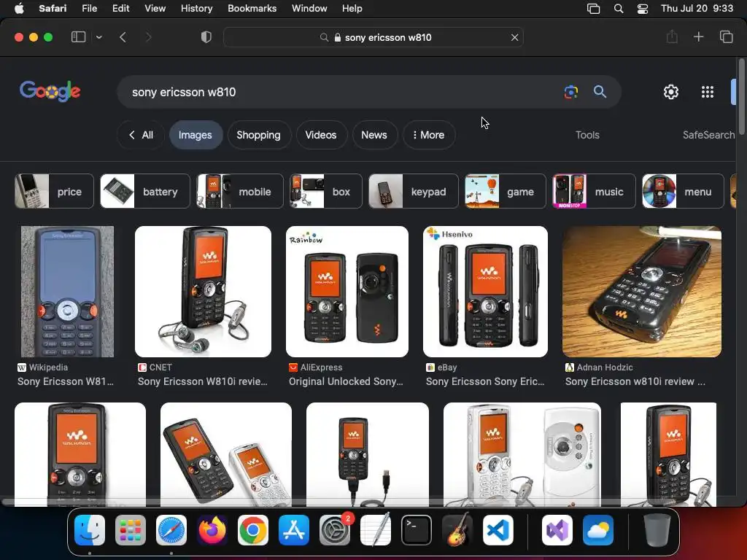
Task: Open the CNET phone with earphones image
Action: (203, 292)
